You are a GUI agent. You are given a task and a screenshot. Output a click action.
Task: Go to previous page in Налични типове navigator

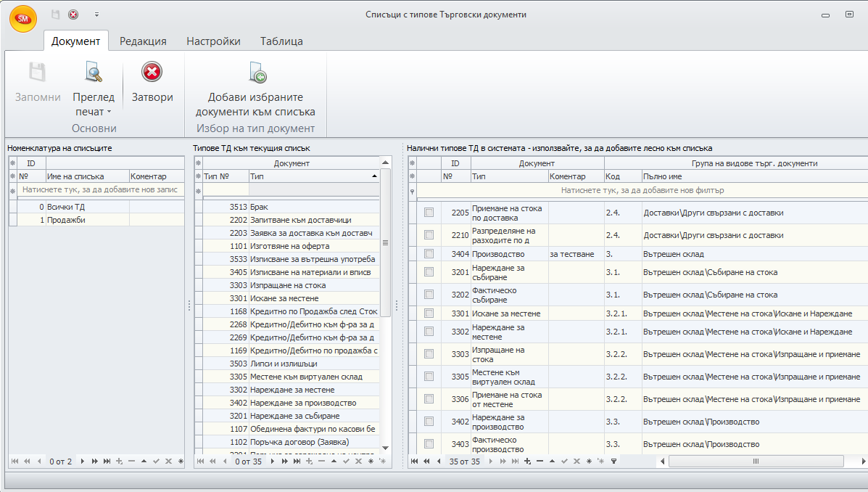[426, 461]
